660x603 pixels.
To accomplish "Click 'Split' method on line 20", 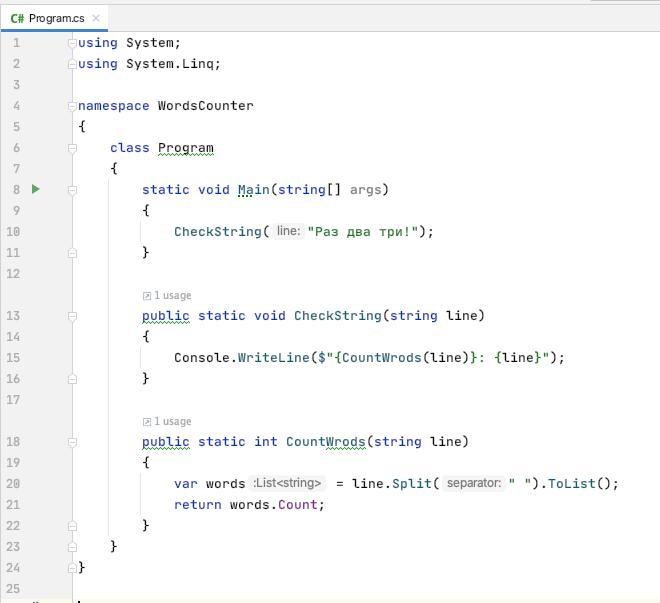I will point(412,484).
